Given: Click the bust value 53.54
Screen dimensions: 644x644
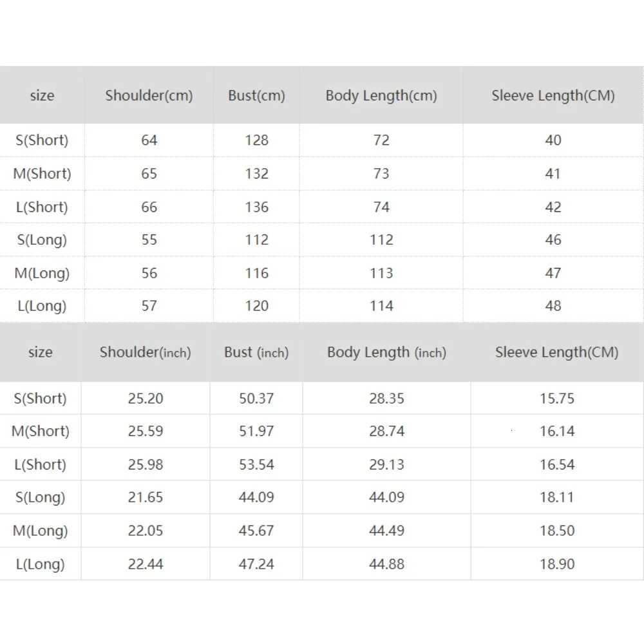Looking at the screenshot, I should point(256,465).
